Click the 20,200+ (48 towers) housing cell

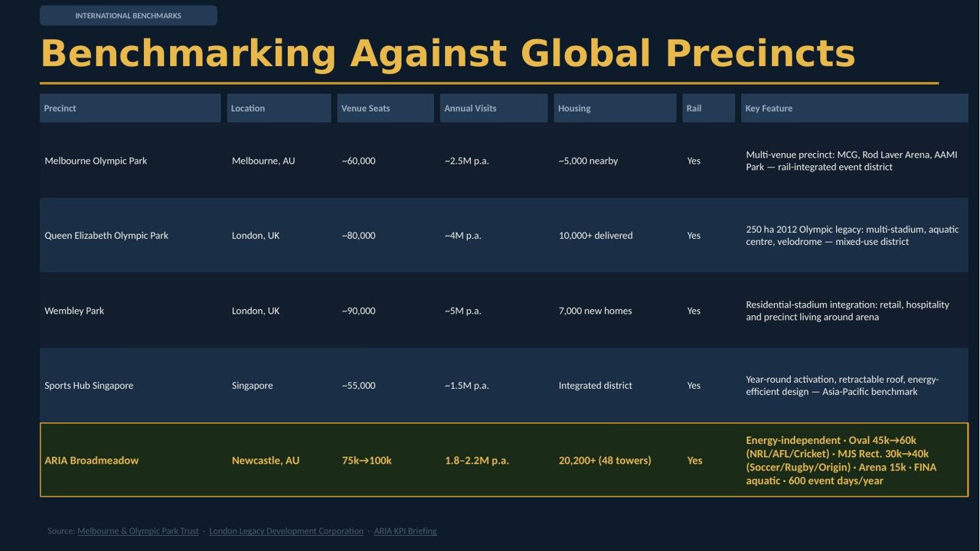(605, 461)
